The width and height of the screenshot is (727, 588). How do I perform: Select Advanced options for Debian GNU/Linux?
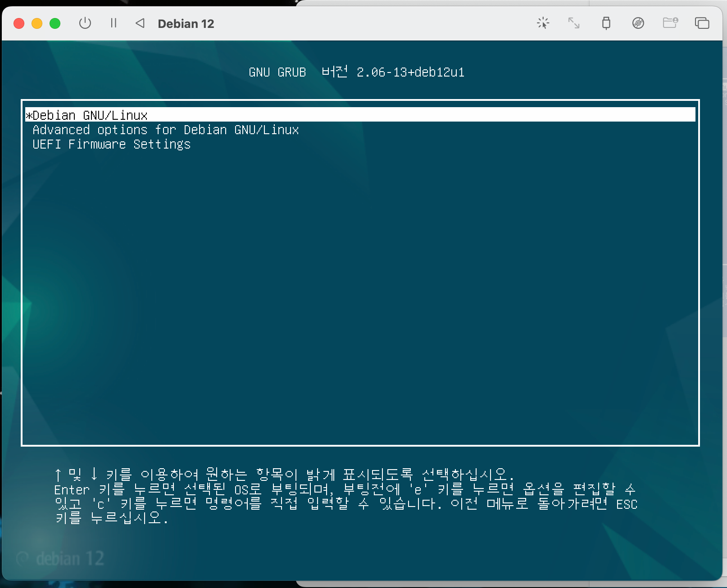click(166, 130)
